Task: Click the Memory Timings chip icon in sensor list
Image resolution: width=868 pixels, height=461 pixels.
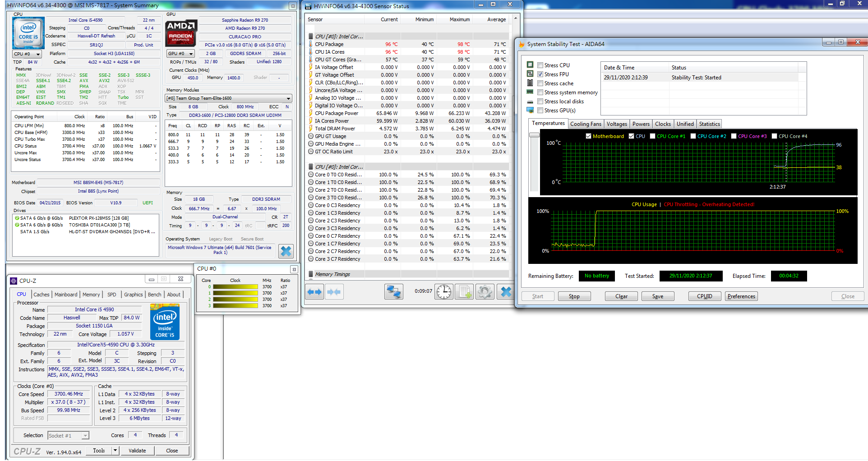Action: click(x=311, y=274)
